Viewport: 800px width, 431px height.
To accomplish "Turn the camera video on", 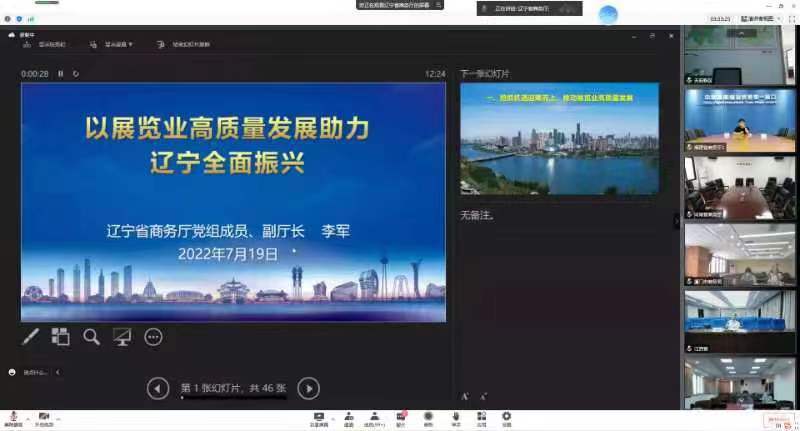I will pos(44,419).
